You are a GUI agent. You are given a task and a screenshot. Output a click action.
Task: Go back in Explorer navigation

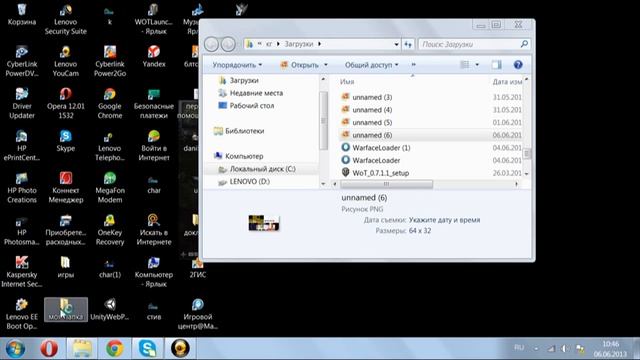(x=211, y=44)
